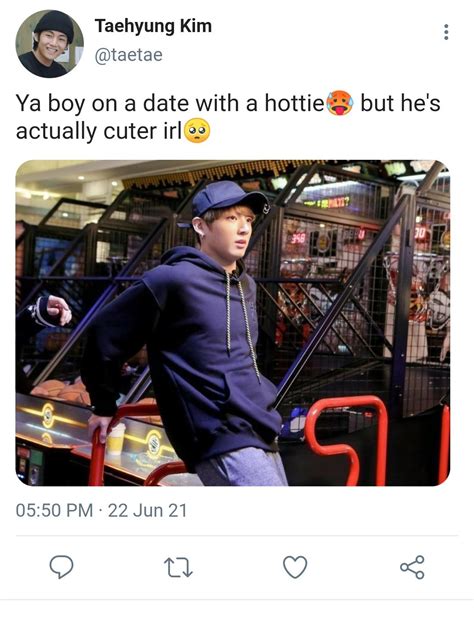474x619 pixels.
Task: Share the tweet via share icon
Action: (x=412, y=567)
